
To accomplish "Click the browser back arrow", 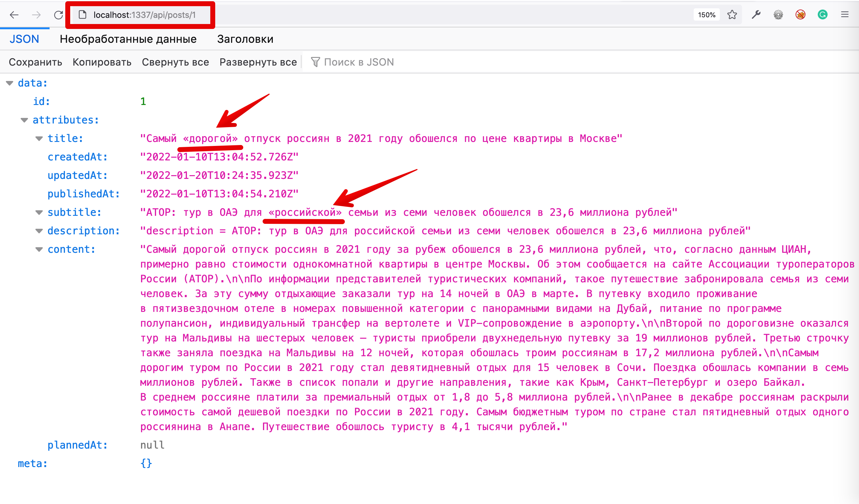I will tap(14, 15).
